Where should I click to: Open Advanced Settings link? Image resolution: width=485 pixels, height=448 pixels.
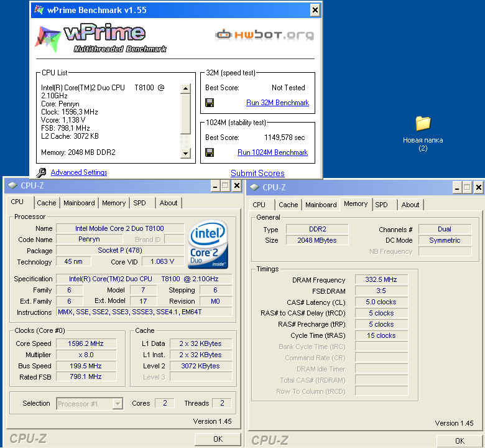(79, 172)
